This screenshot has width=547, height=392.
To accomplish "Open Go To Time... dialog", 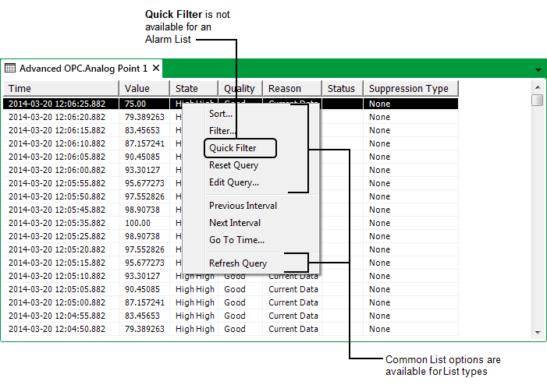I will click(236, 240).
